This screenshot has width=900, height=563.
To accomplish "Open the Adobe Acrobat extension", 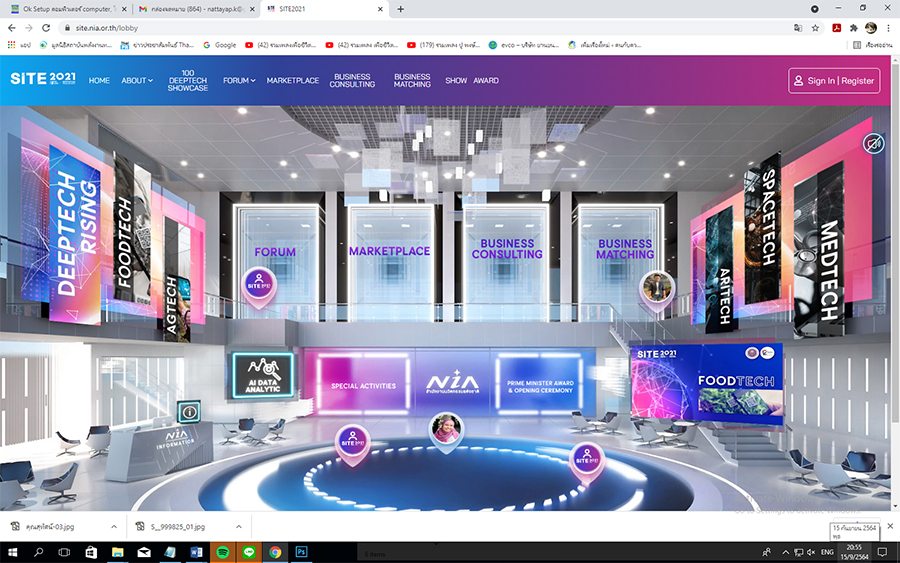I will (837, 28).
